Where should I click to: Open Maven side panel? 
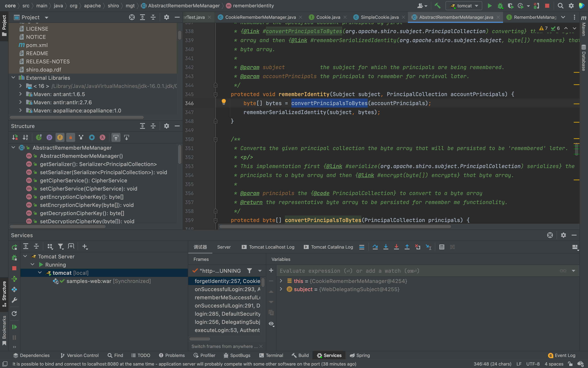tap(584, 26)
